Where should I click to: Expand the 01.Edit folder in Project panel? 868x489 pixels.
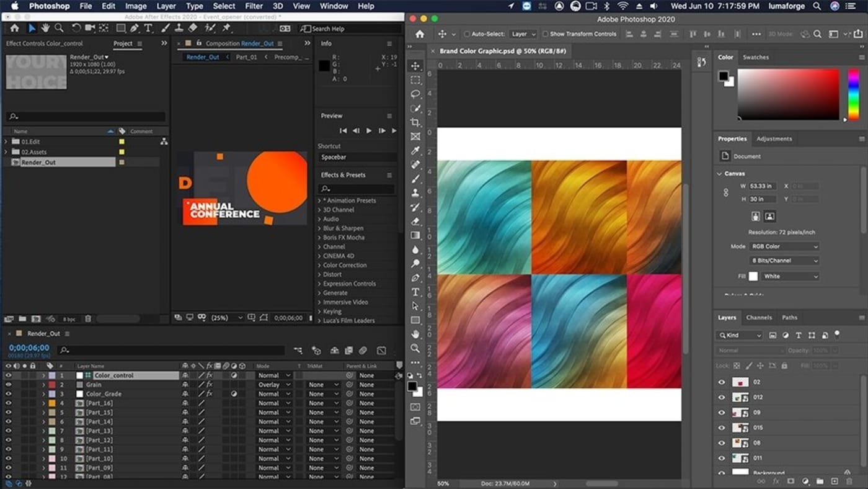[x=7, y=141]
